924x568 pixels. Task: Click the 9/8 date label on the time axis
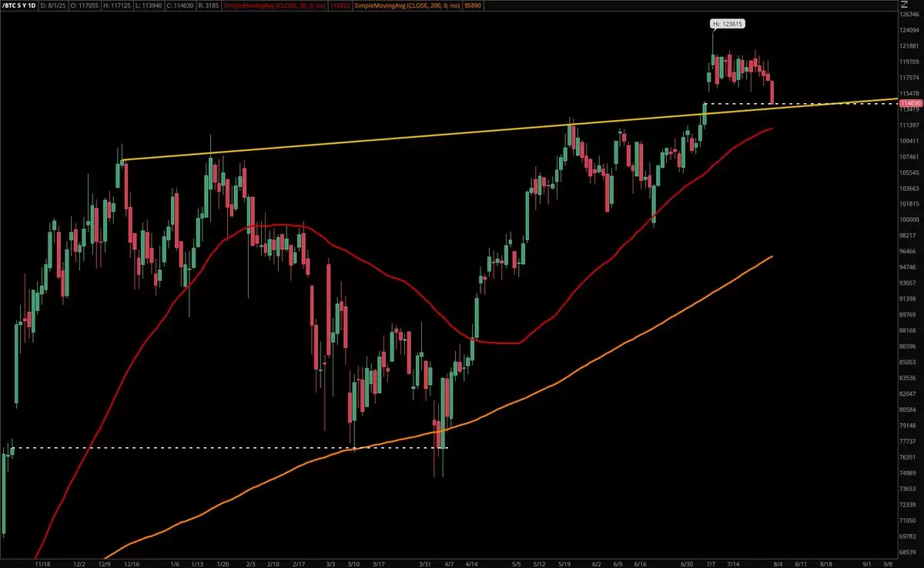pyautogui.click(x=889, y=563)
